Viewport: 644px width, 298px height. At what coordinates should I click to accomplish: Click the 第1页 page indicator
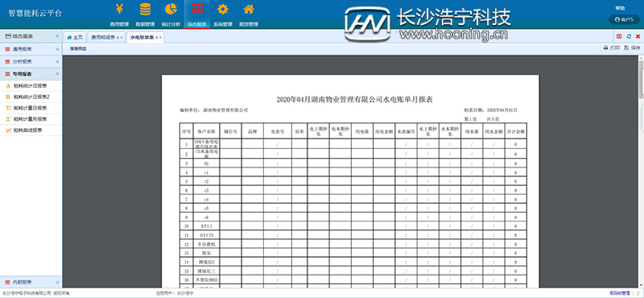[470, 118]
